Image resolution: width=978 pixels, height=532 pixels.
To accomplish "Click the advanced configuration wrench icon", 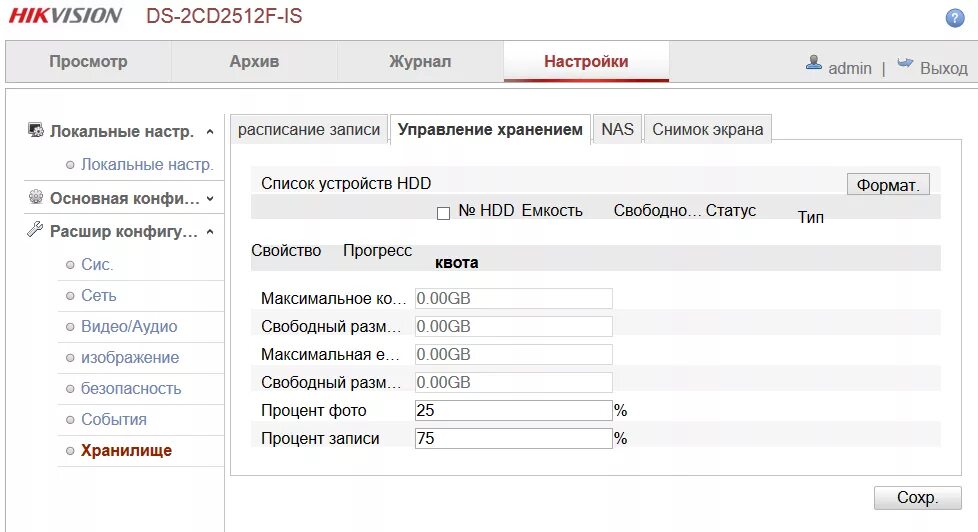I will 36,231.
